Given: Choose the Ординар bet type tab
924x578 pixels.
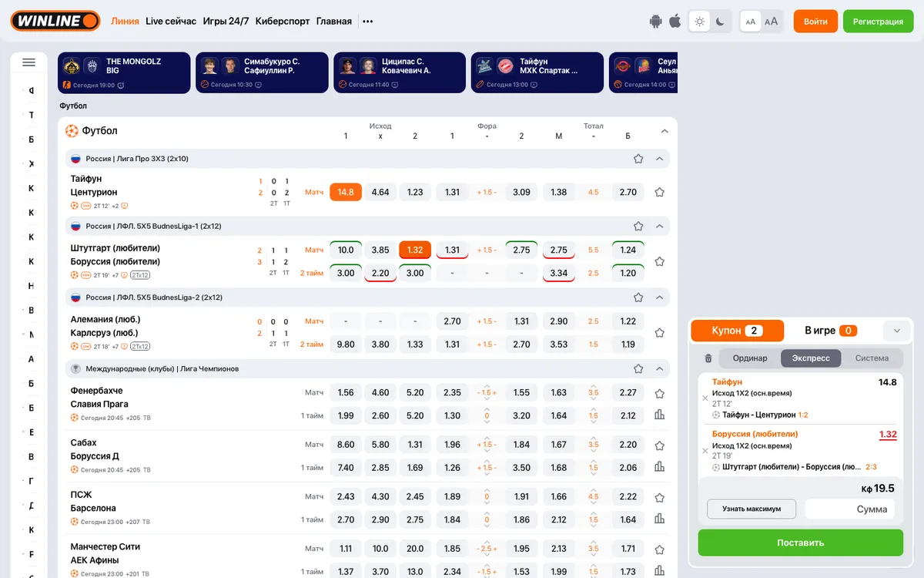Looking at the screenshot, I should tap(750, 358).
